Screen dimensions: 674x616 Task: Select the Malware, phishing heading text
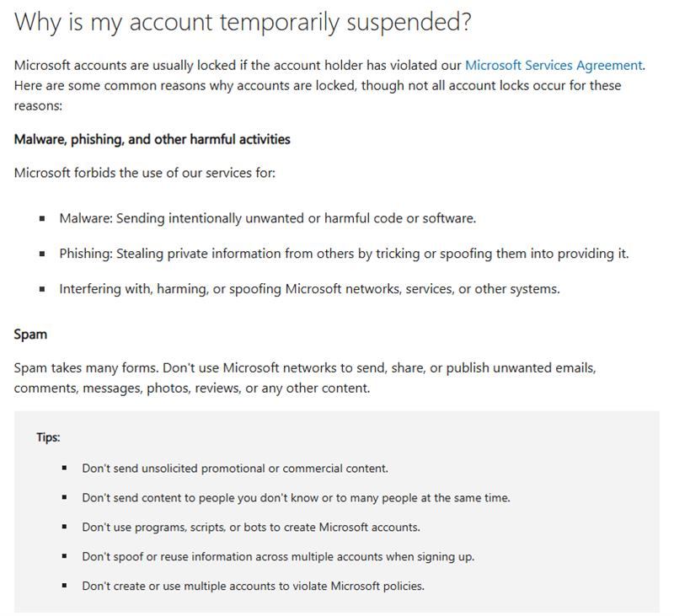click(152, 139)
